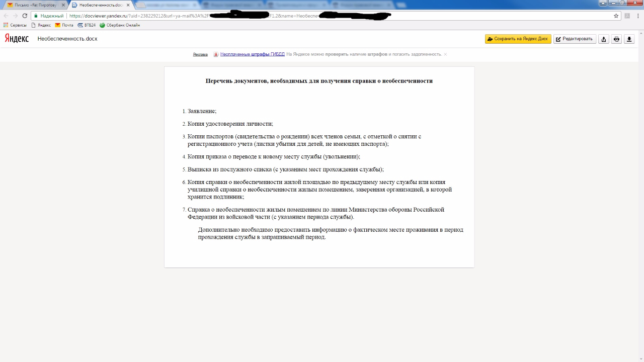Open the ВТБ24 bookmark
Image resolution: width=644 pixels, height=362 pixels.
click(87, 25)
